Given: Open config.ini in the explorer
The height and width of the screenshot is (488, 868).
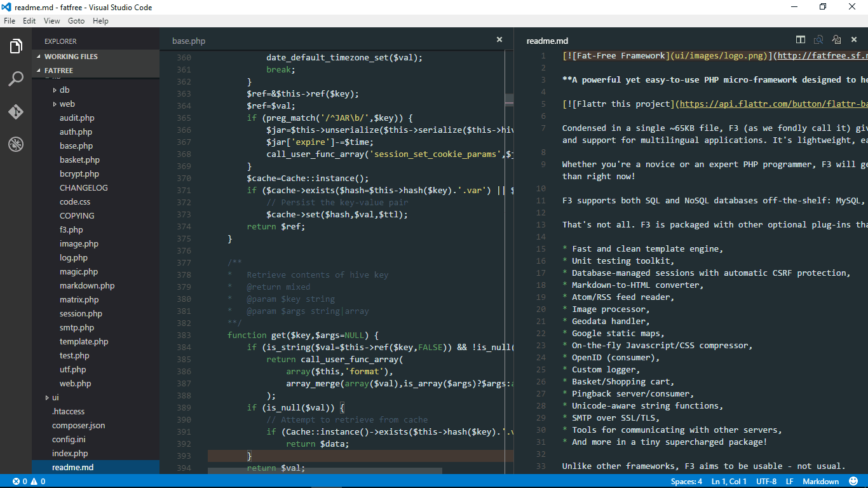Looking at the screenshot, I should pyautogui.click(x=69, y=440).
